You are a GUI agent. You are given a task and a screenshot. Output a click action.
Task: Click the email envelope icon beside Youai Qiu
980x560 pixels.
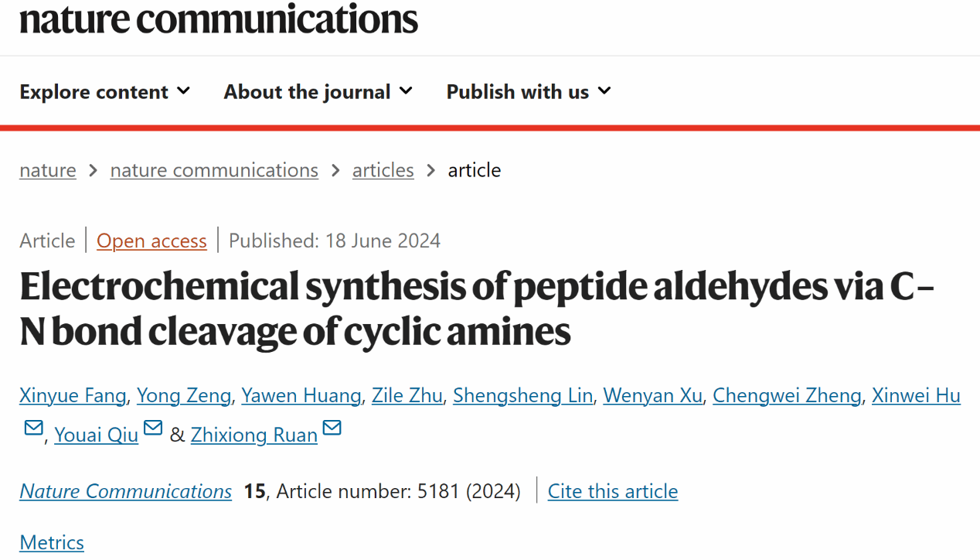153,428
